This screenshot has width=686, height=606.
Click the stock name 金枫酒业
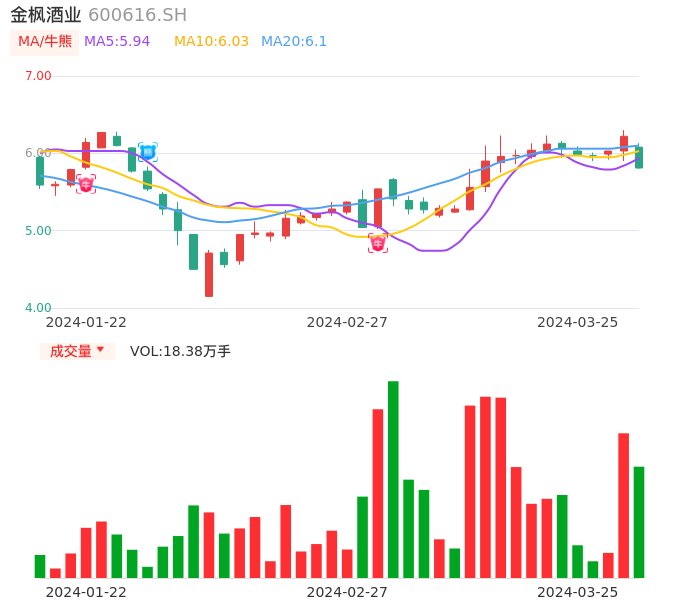tap(46, 15)
